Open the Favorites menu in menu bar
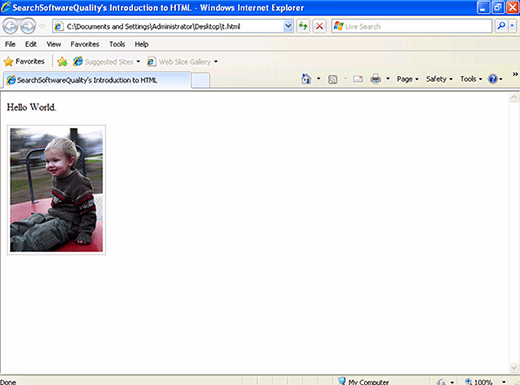 click(85, 44)
